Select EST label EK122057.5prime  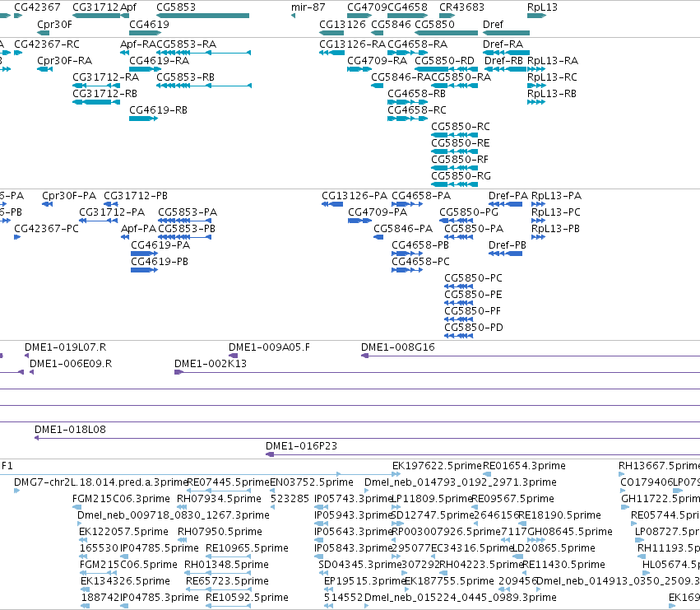(x=123, y=533)
